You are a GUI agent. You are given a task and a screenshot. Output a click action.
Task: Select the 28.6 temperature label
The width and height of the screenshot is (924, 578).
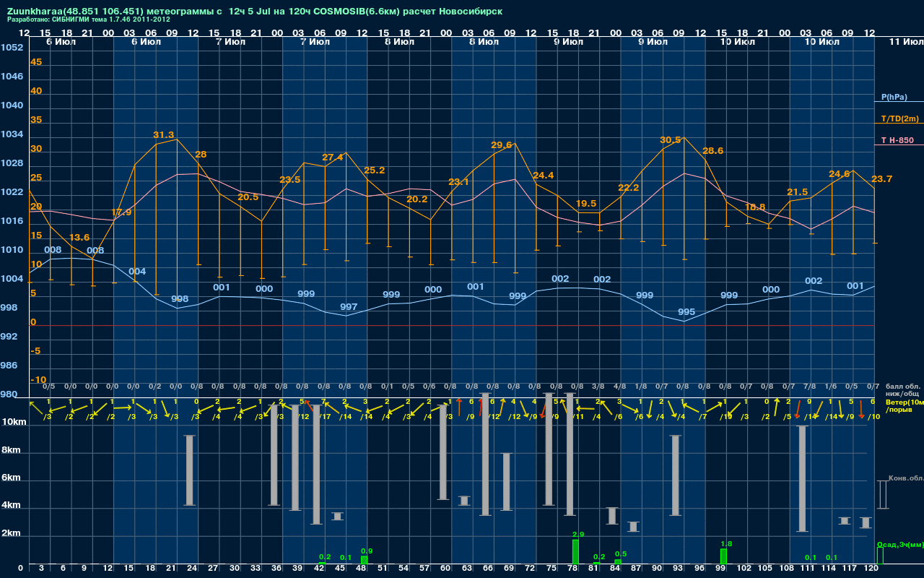(712, 151)
